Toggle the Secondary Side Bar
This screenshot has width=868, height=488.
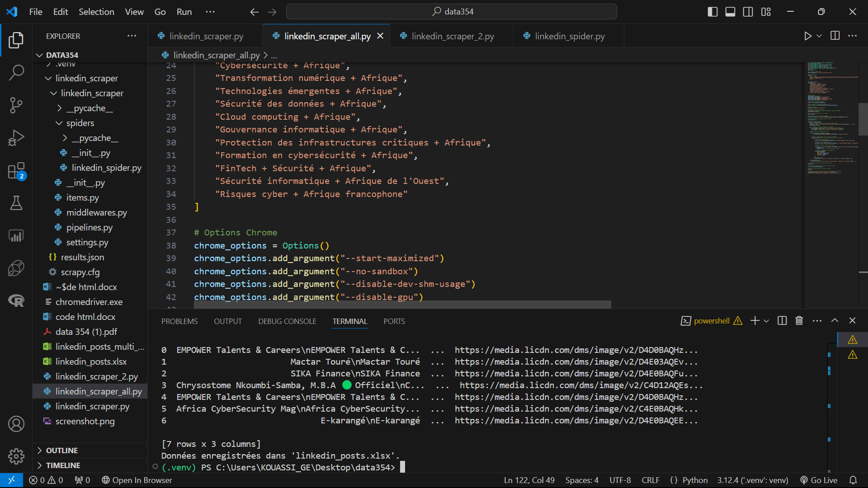748,12
